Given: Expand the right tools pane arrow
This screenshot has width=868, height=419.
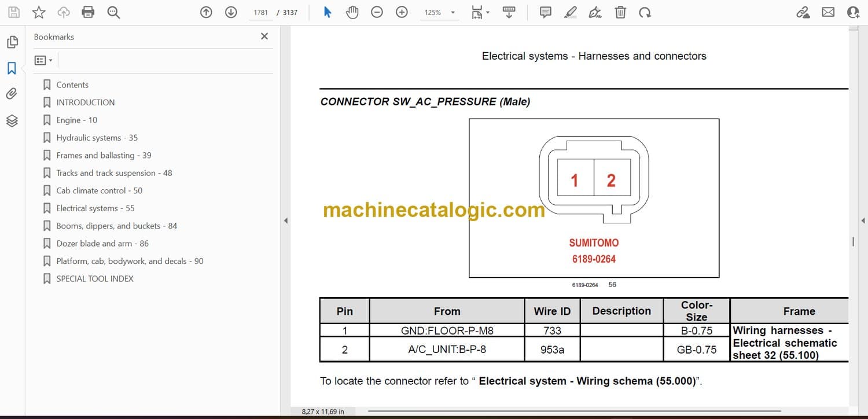Looking at the screenshot, I should 863,220.
